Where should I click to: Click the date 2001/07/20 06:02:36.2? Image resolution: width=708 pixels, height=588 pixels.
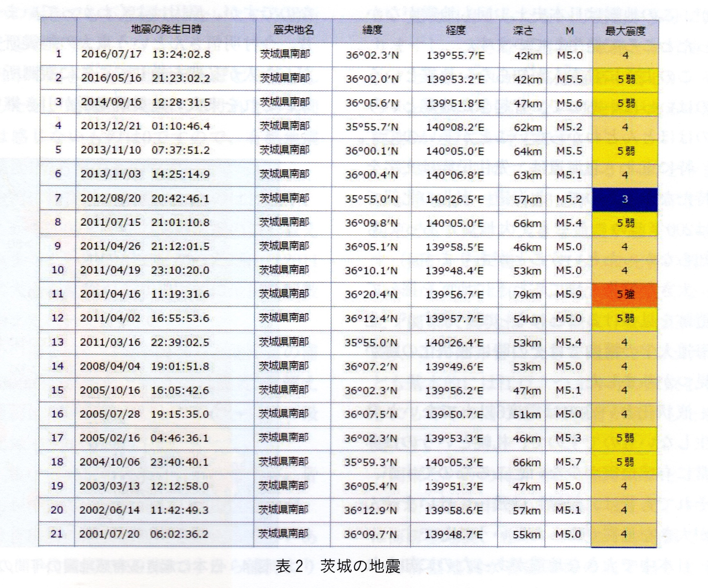144,534
